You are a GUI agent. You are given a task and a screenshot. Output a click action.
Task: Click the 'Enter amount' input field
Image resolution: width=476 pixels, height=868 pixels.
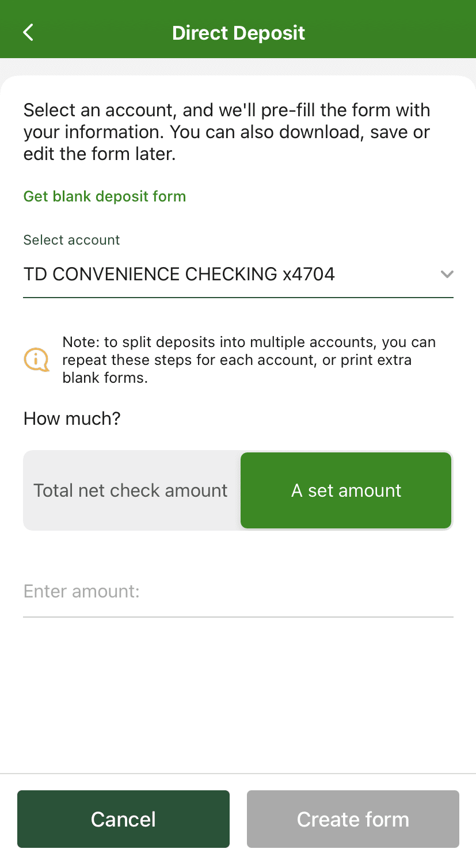pos(238,591)
